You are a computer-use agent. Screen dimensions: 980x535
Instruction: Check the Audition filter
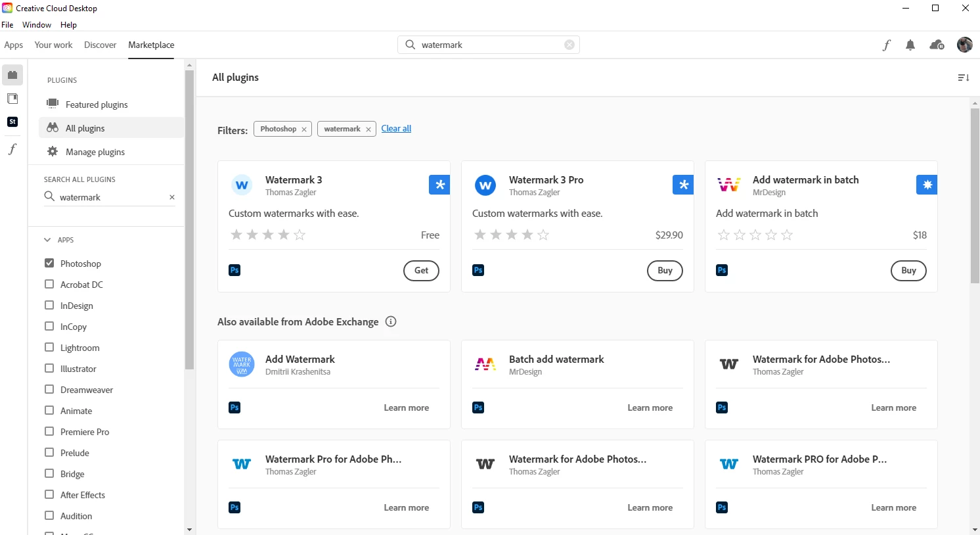49,515
